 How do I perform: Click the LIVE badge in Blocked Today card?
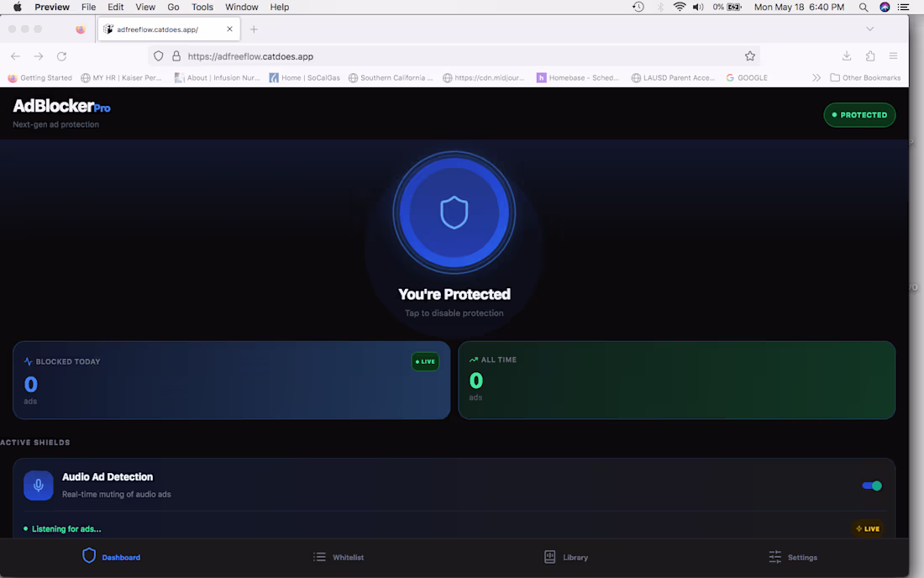pos(425,362)
